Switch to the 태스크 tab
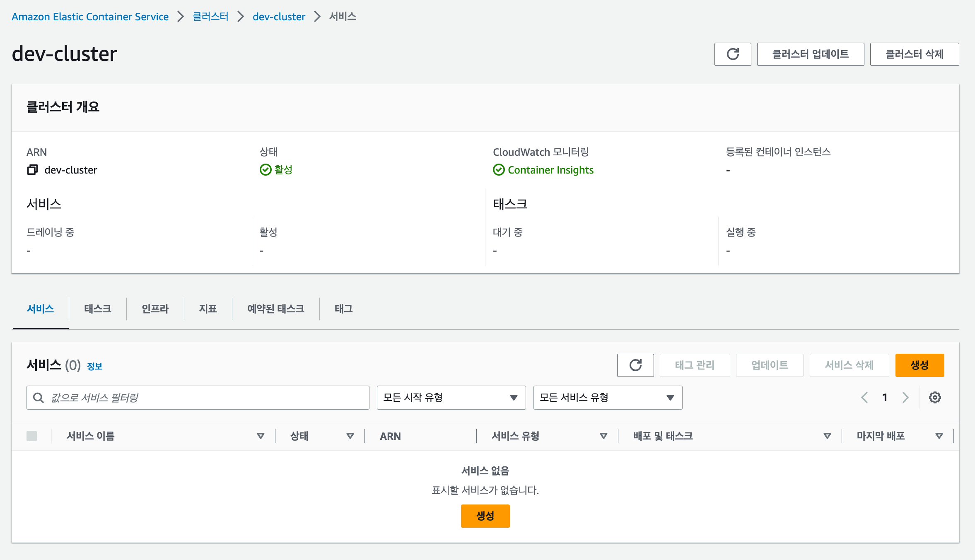Viewport: 975px width, 560px height. click(98, 309)
